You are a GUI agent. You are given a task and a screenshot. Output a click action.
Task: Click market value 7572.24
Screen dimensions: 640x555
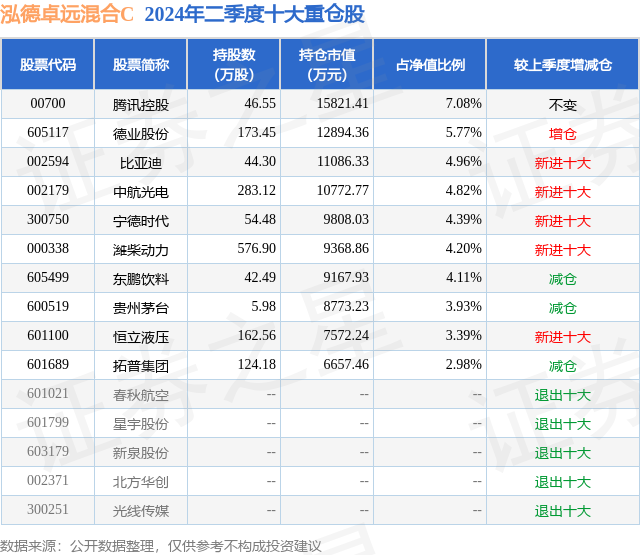[x=346, y=335]
